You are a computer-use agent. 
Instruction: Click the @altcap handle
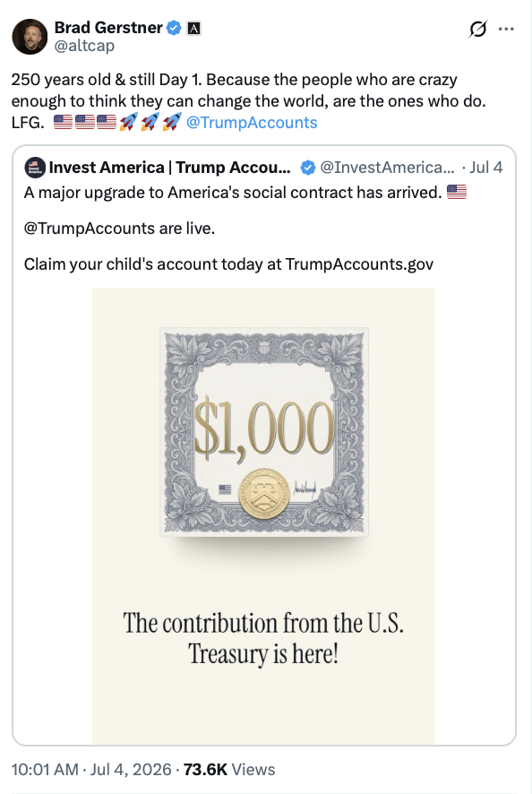point(84,46)
